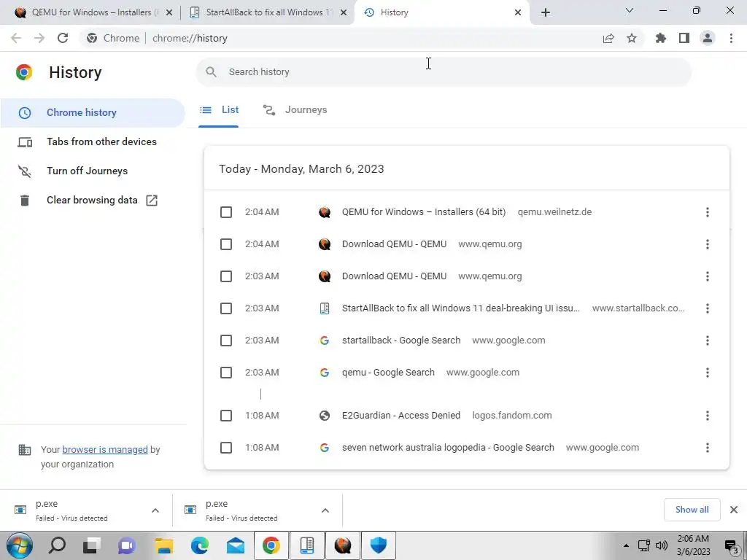
Task: Open actions menu for qemu Google Search
Action: (708, 373)
